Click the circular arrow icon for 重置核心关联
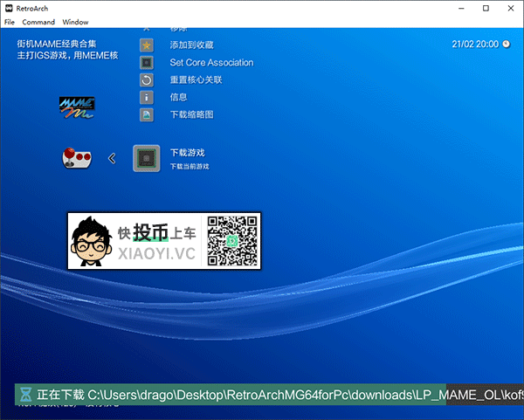 148,79
